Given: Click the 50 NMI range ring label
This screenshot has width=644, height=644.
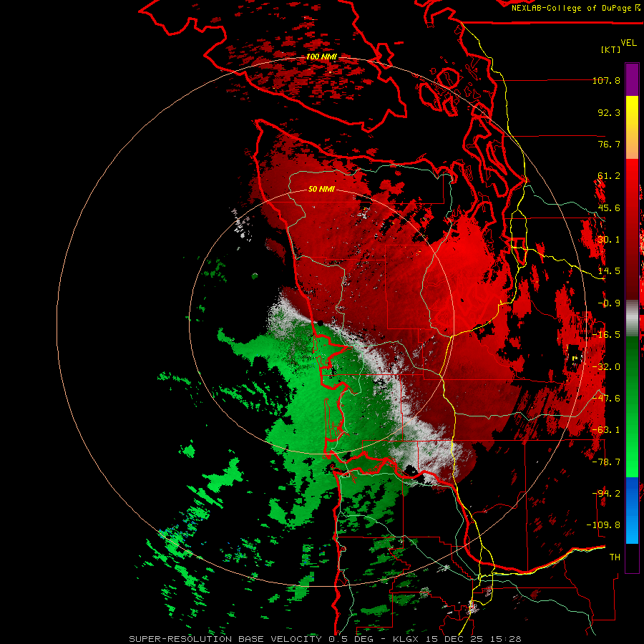Looking at the screenshot, I should tap(321, 190).
